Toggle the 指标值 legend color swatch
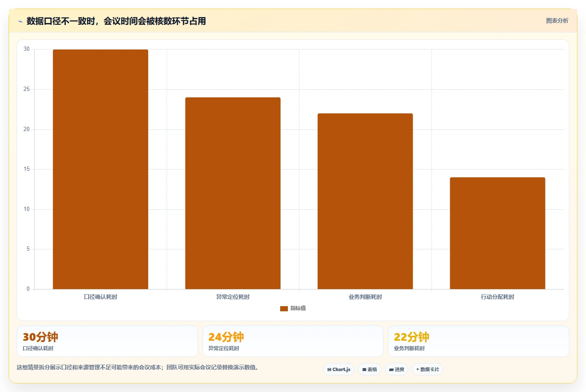Image resolution: width=586 pixels, height=392 pixels. (284, 308)
